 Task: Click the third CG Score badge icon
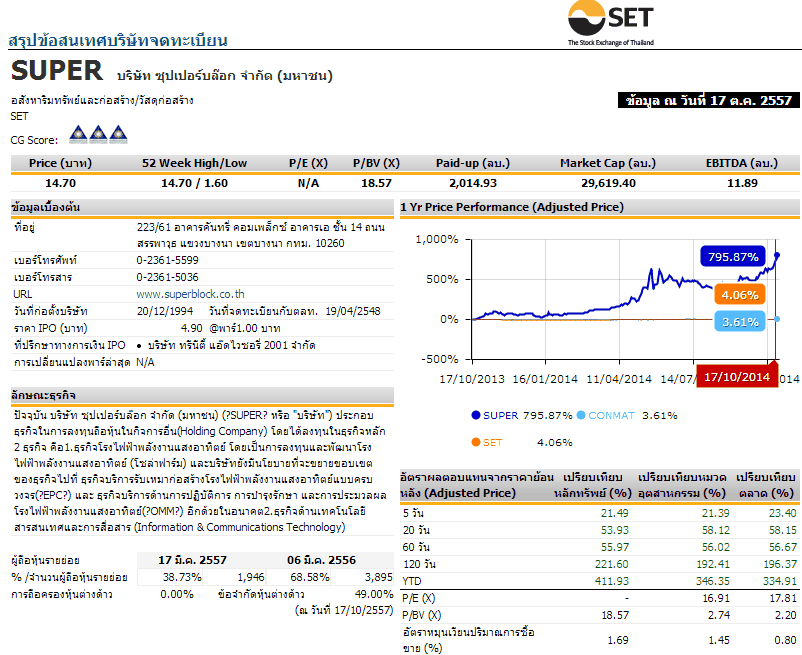(x=118, y=134)
